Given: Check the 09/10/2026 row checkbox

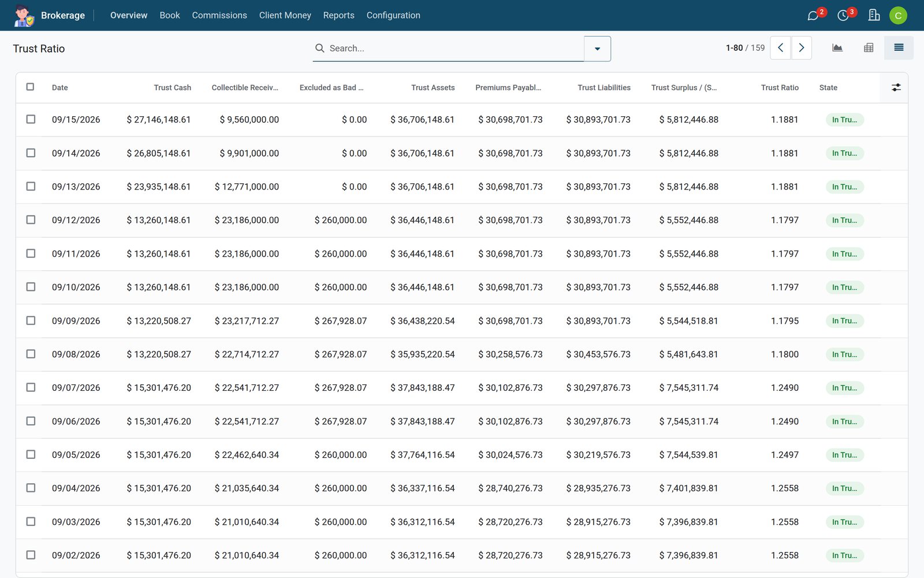Looking at the screenshot, I should [31, 287].
